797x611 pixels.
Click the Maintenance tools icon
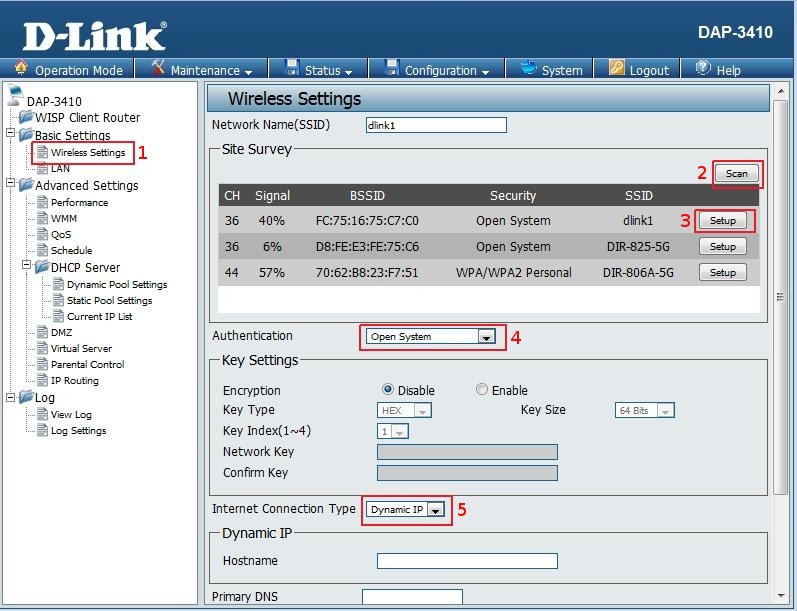[x=158, y=69]
